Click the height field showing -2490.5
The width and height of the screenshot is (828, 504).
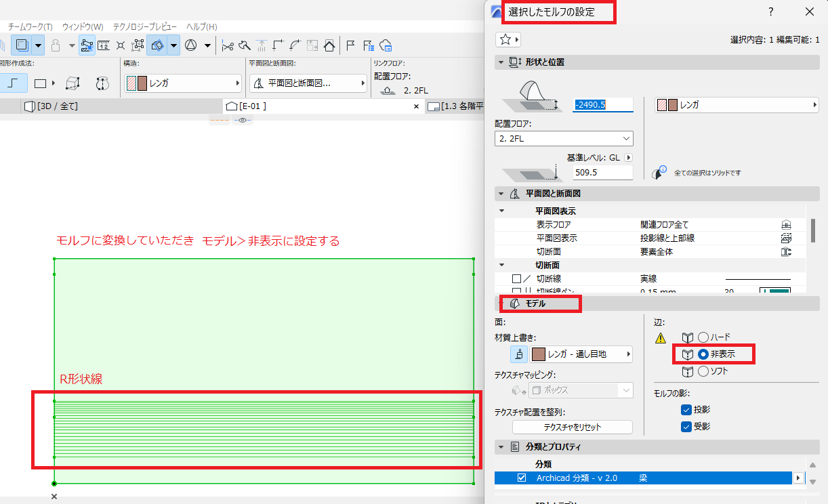(603, 105)
